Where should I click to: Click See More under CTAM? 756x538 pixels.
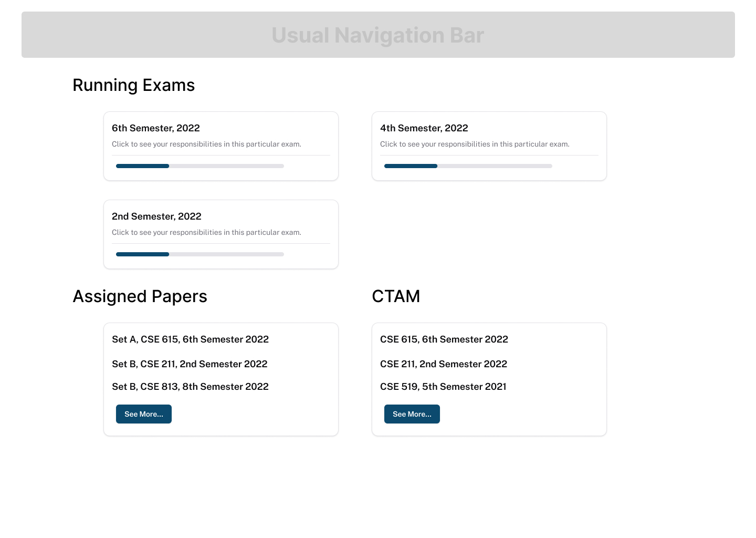(412, 414)
